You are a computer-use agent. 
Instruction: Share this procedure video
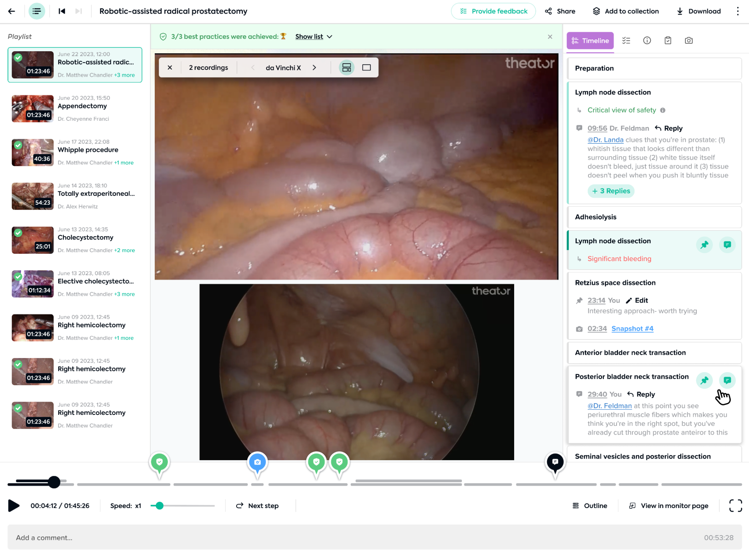click(560, 11)
